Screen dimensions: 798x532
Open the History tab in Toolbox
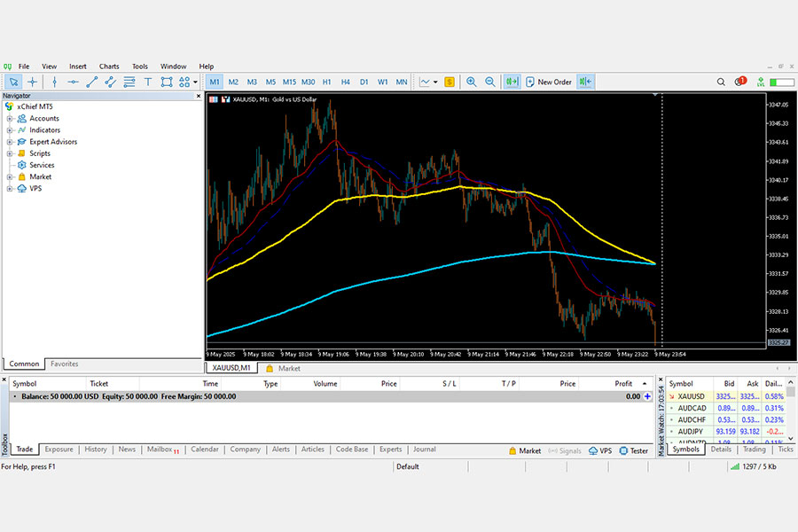click(x=96, y=449)
